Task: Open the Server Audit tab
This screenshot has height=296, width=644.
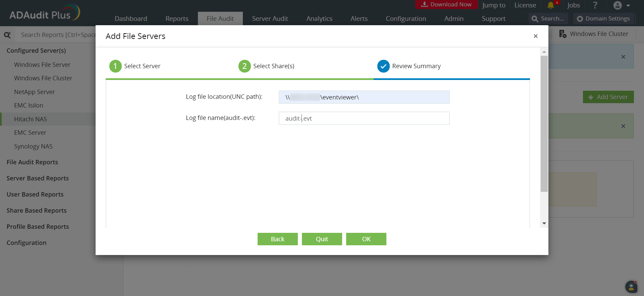Action: tap(270, 19)
